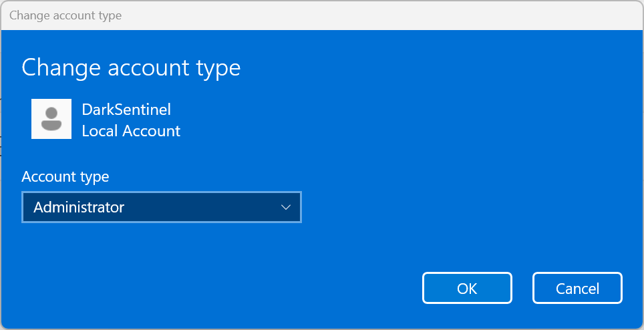Click the DarkSentinel user avatar picture
The width and height of the screenshot is (644, 330).
tap(51, 119)
